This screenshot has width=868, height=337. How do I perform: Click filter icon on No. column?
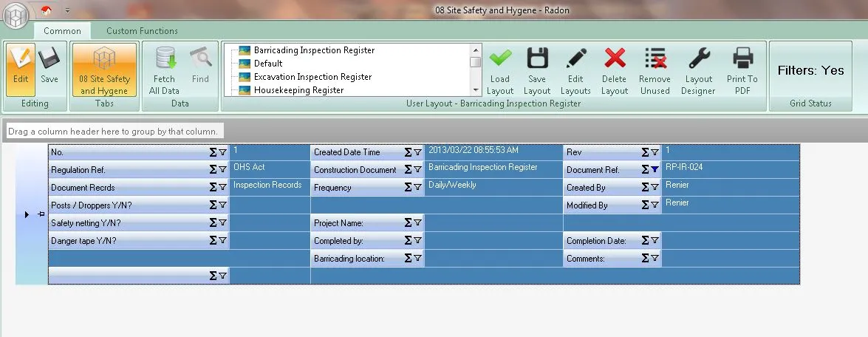point(222,152)
